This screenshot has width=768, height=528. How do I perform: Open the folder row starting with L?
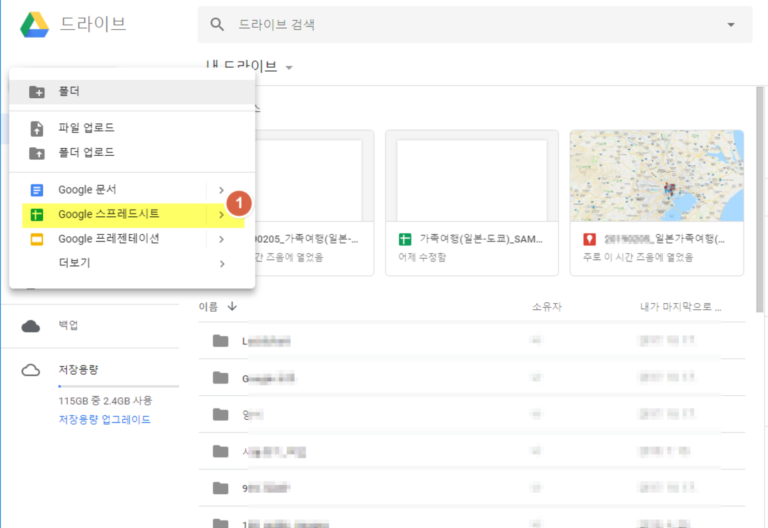pos(472,341)
